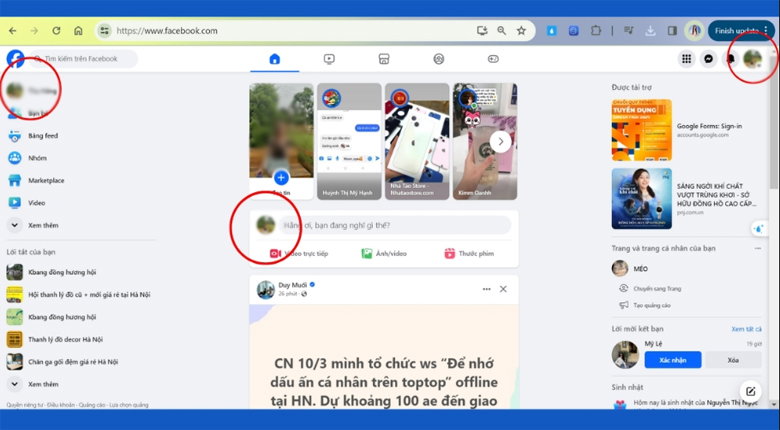The image size is (780, 430).
Task: Focus the Tìm kiếm trên Facebook search box
Action: [84, 59]
